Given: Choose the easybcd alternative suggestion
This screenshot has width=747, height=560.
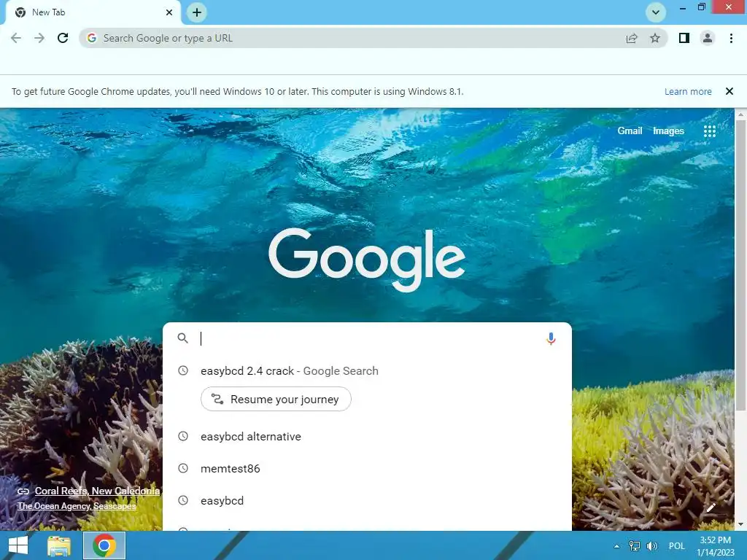Looking at the screenshot, I should click(367, 437).
